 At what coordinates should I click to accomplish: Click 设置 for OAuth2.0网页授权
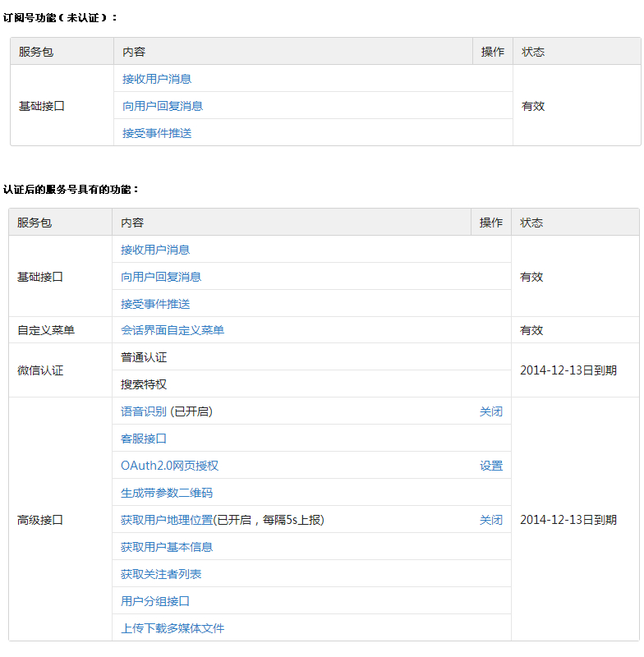click(x=491, y=466)
